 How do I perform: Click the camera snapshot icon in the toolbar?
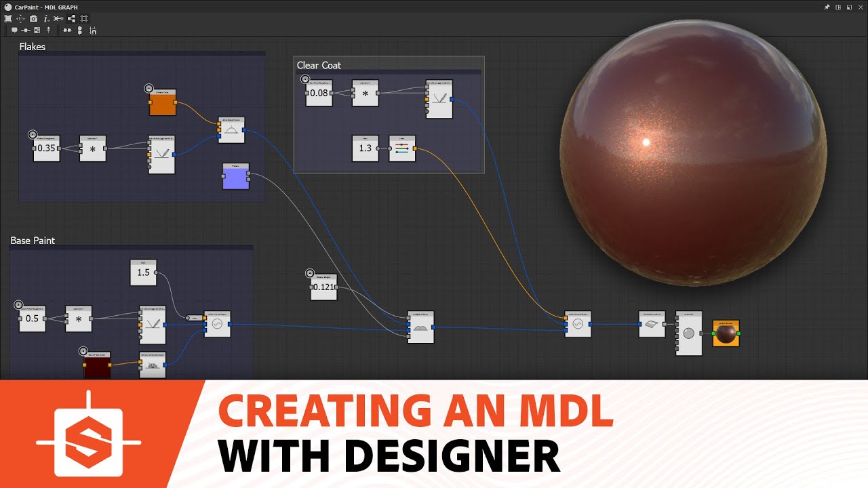click(33, 18)
